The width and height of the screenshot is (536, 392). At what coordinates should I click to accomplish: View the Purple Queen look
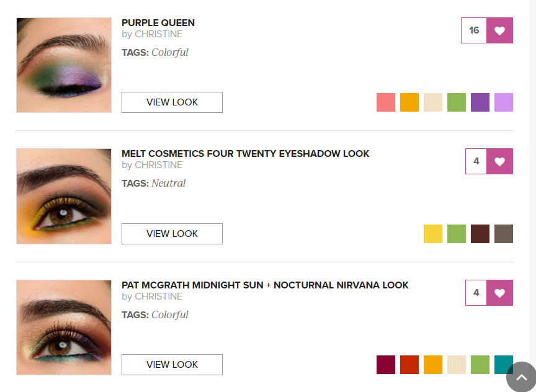click(172, 102)
